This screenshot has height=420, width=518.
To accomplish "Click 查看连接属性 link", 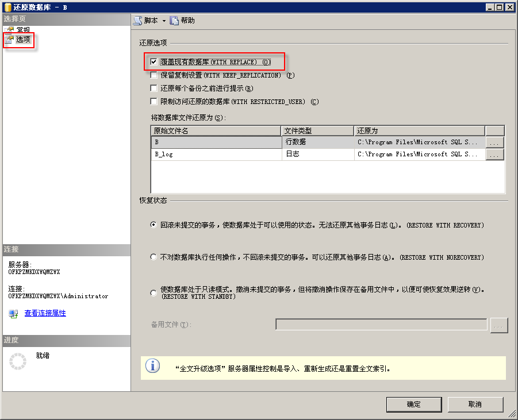I will 45,313.
